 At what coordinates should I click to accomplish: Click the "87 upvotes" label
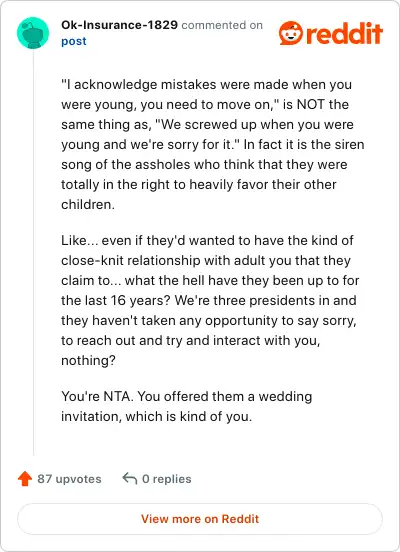[x=69, y=479]
